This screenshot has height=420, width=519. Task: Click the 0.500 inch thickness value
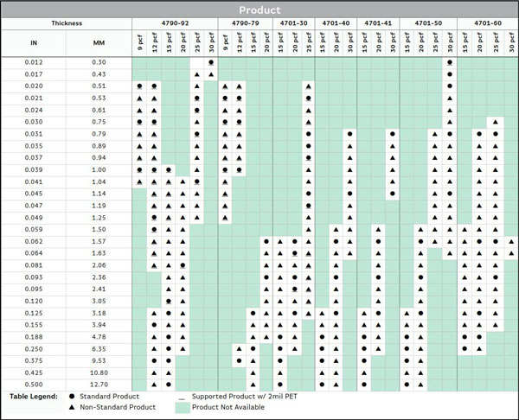pos(34,385)
